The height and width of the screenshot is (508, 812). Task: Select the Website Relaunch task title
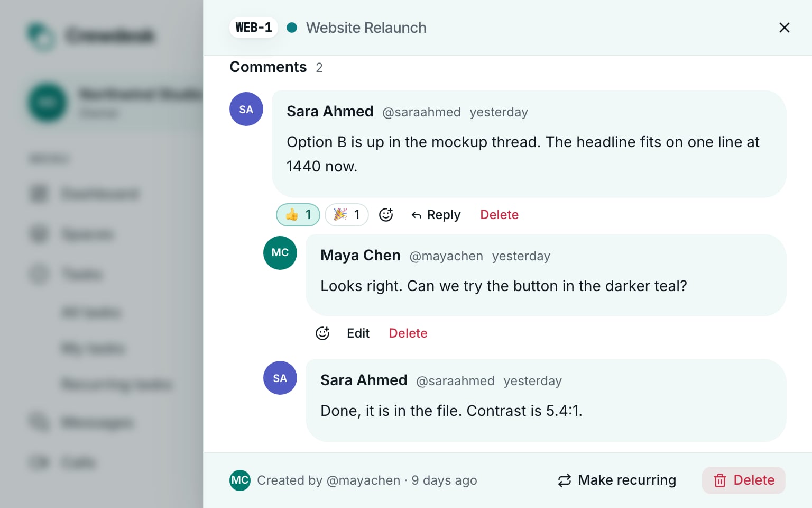coord(366,28)
